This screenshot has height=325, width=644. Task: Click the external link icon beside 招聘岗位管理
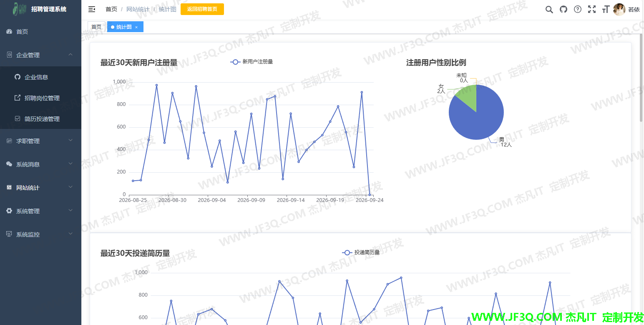(18, 98)
